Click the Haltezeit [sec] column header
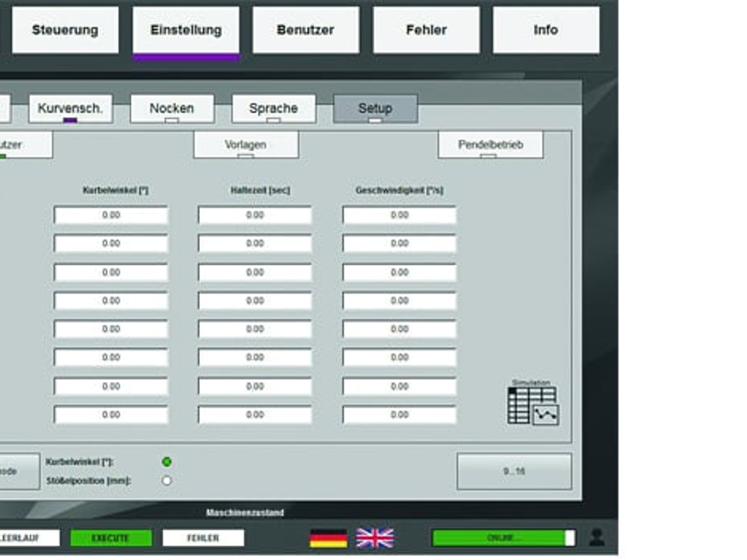 coord(260,190)
